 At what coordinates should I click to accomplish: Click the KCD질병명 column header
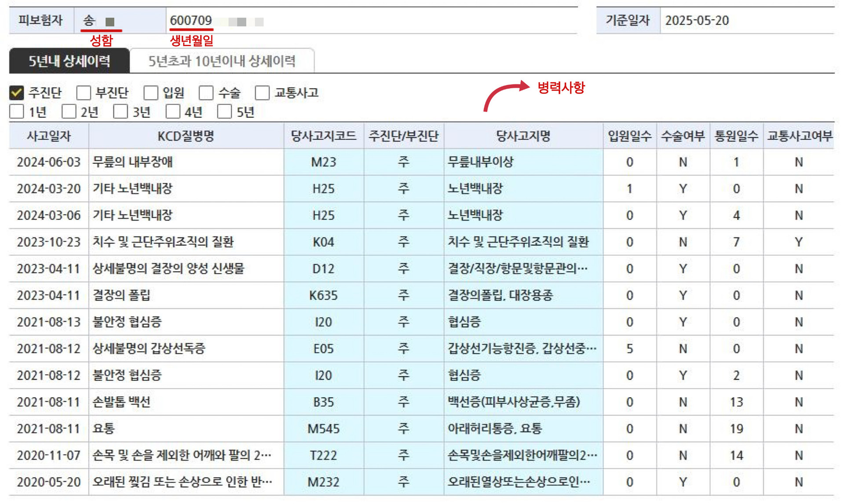click(186, 136)
